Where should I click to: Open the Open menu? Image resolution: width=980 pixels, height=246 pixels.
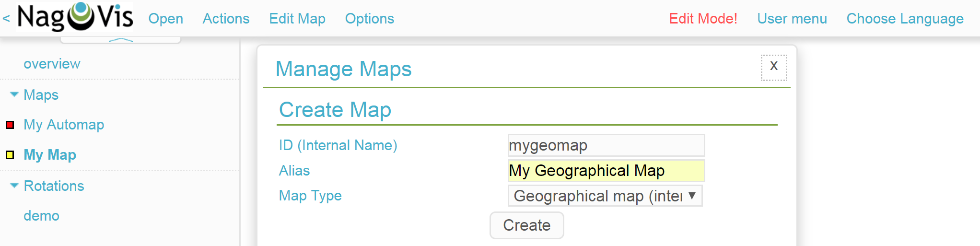[x=165, y=19]
